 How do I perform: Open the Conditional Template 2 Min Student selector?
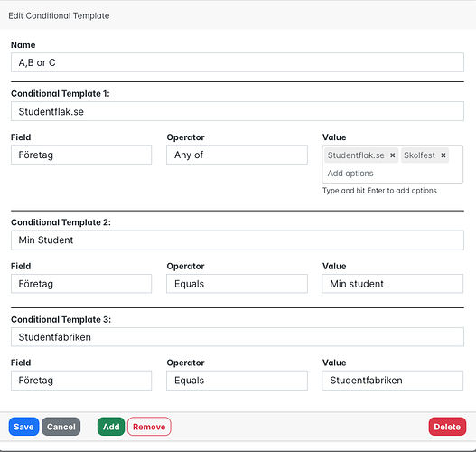point(238,240)
